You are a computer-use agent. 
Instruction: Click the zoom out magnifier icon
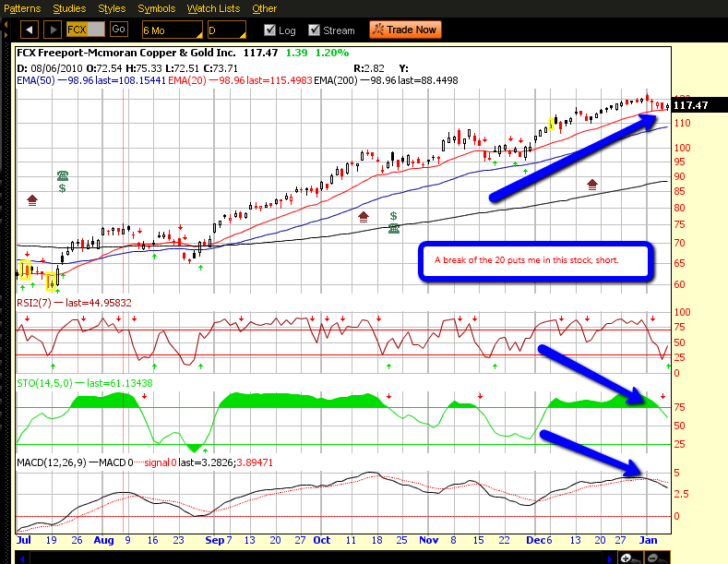click(x=657, y=558)
